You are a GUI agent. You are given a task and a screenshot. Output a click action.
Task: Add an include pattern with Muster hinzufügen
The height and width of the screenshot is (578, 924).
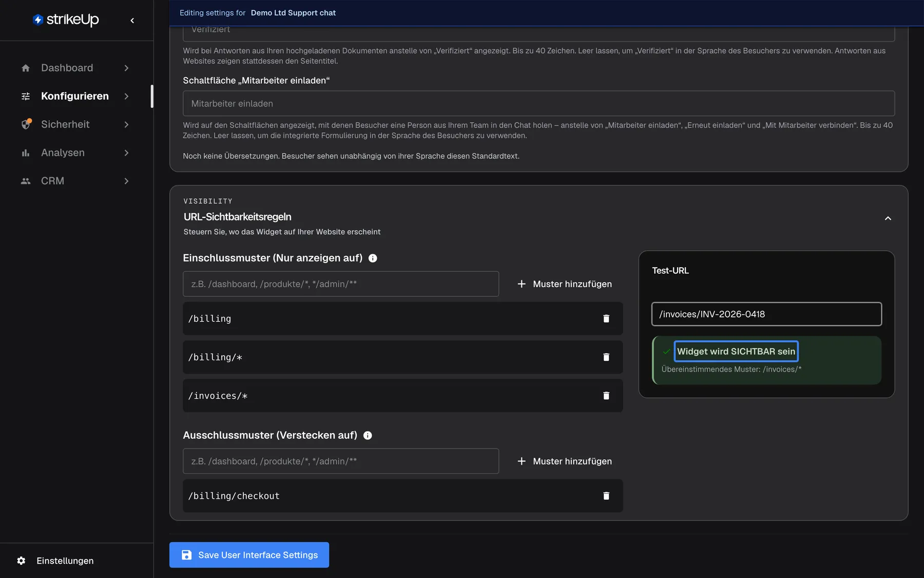(x=565, y=284)
